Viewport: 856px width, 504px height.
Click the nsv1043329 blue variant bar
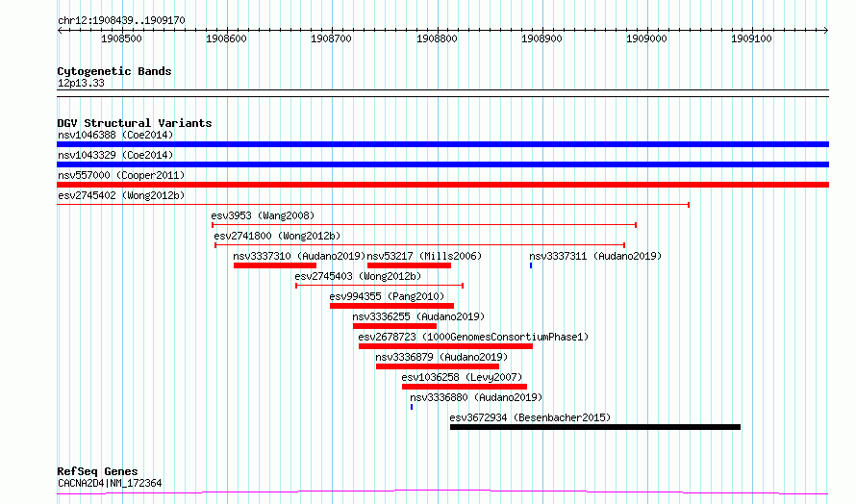pyautogui.click(x=442, y=164)
